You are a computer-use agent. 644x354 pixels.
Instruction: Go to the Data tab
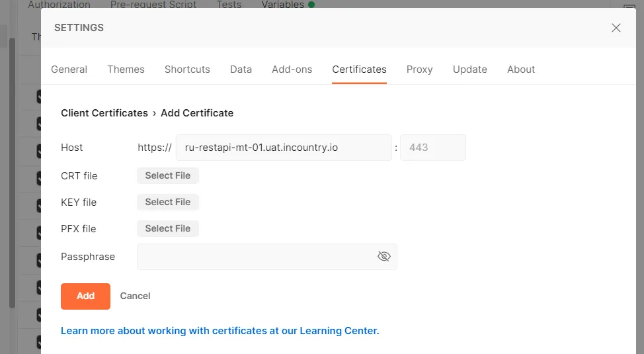tap(241, 69)
